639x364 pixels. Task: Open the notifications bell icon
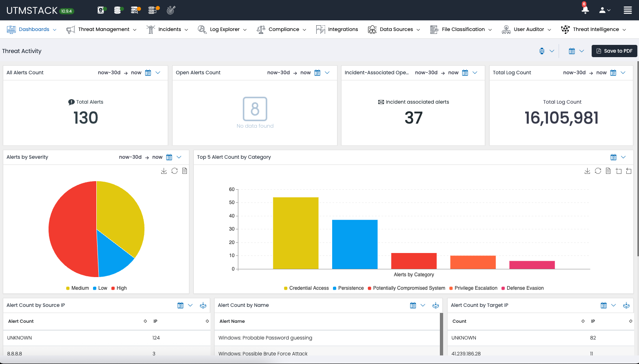pos(585,10)
